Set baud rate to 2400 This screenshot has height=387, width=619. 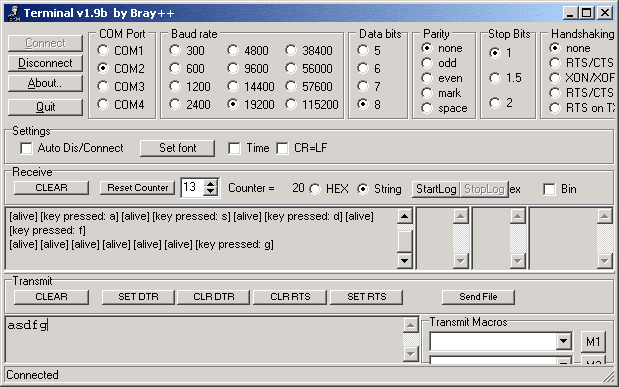[190, 105]
